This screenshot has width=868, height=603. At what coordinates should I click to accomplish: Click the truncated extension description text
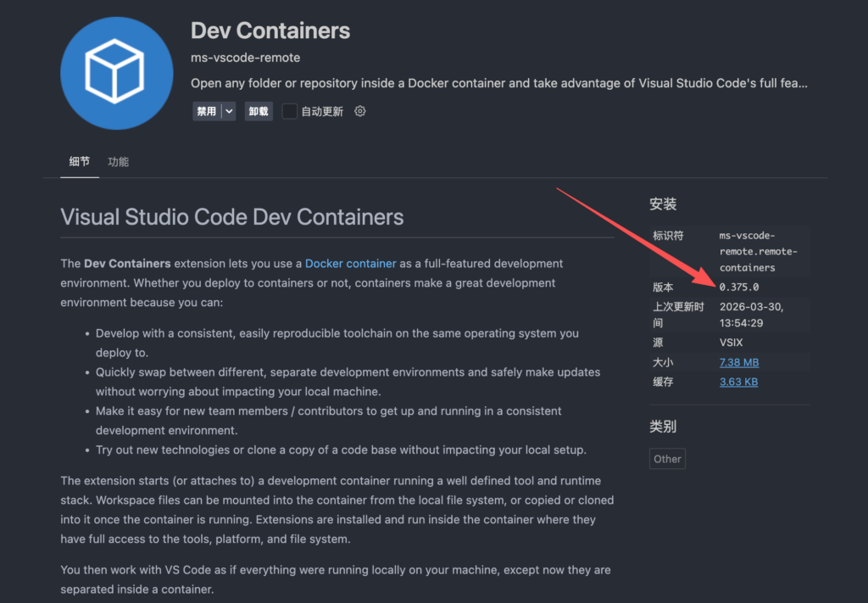(x=498, y=83)
